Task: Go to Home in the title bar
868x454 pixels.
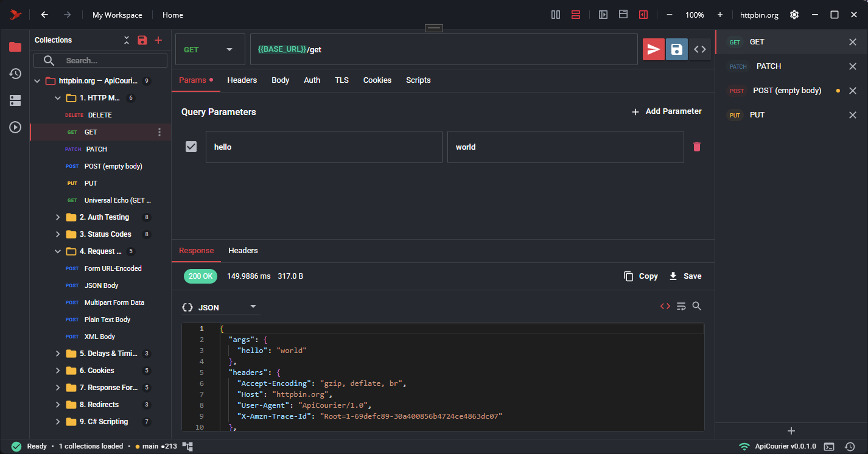Action: click(x=173, y=15)
